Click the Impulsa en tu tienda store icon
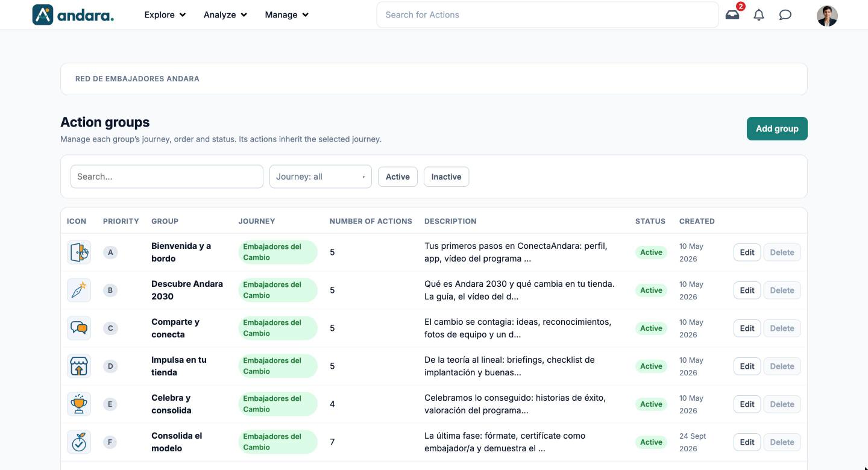868x470 pixels. pyautogui.click(x=79, y=366)
